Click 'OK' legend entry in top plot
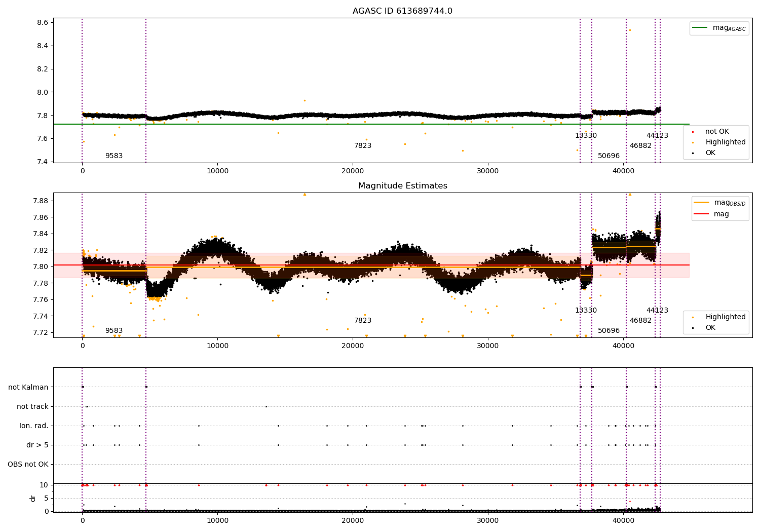This screenshot has width=760, height=532. [x=710, y=153]
